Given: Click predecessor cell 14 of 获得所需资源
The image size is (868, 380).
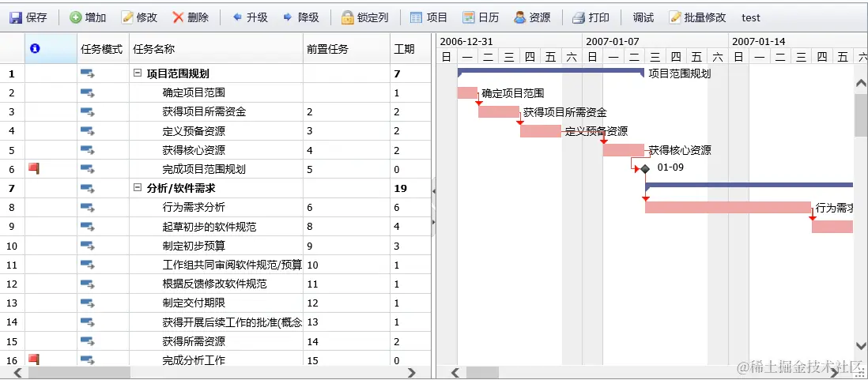Looking at the screenshot, I should tap(346, 341).
